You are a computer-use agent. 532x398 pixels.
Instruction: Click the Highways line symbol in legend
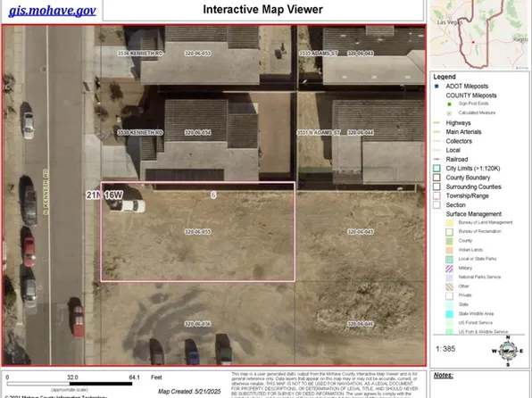(x=437, y=123)
